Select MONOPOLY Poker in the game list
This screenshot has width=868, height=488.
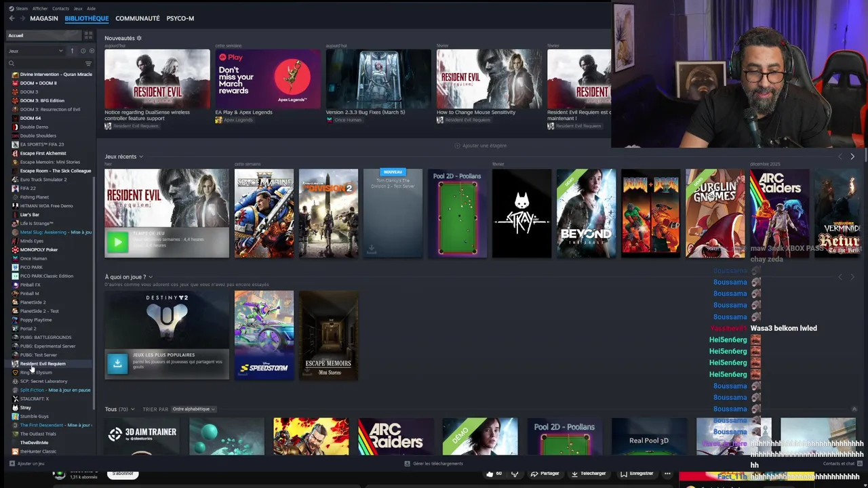pos(39,249)
